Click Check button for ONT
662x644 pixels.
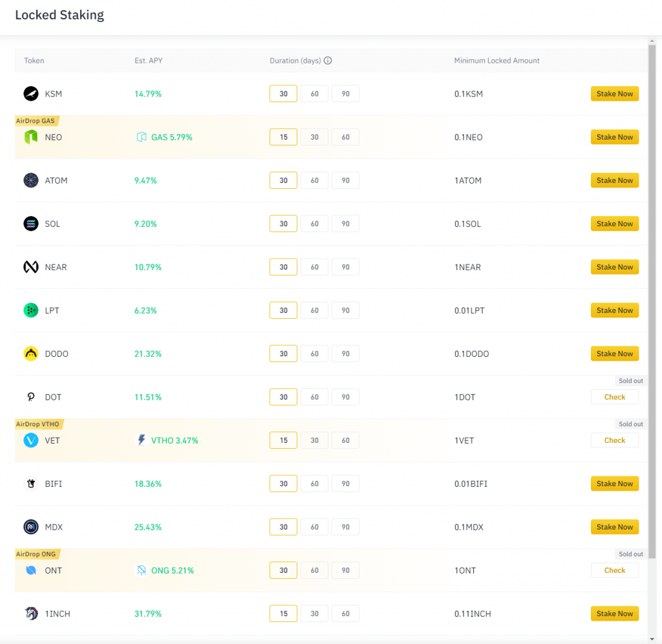point(614,570)
